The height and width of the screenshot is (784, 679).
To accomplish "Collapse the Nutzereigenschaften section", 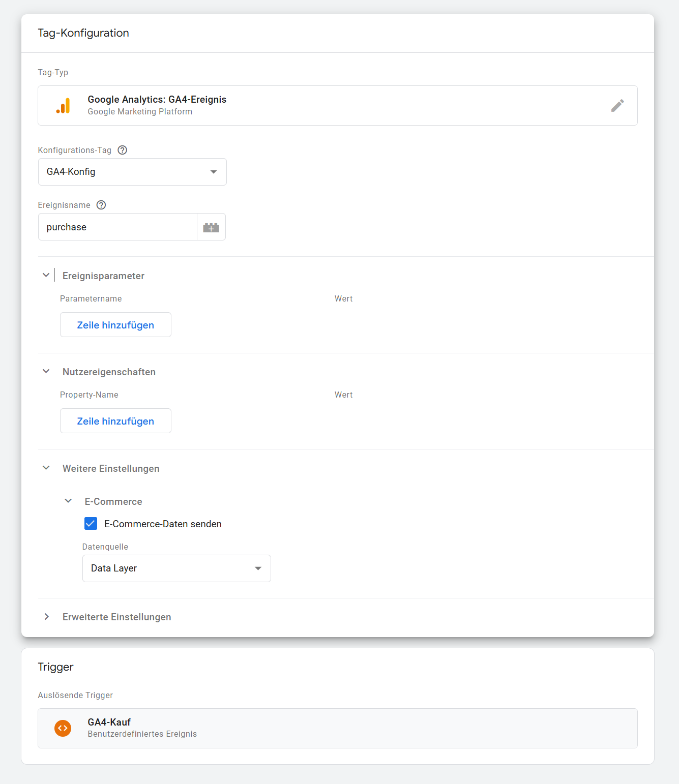I will click(46, 372).
